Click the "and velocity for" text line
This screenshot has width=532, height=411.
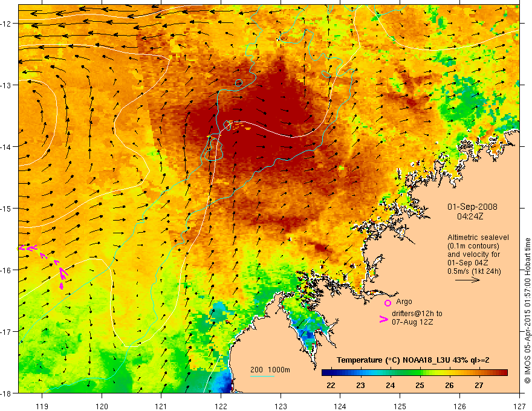point(473,254)
